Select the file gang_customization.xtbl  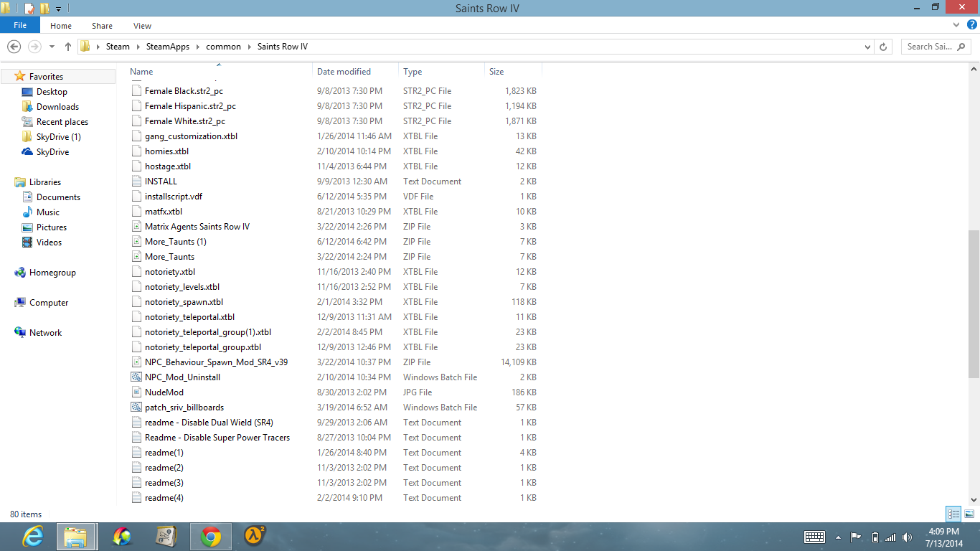pyautogui.click(x=191, y=136)
